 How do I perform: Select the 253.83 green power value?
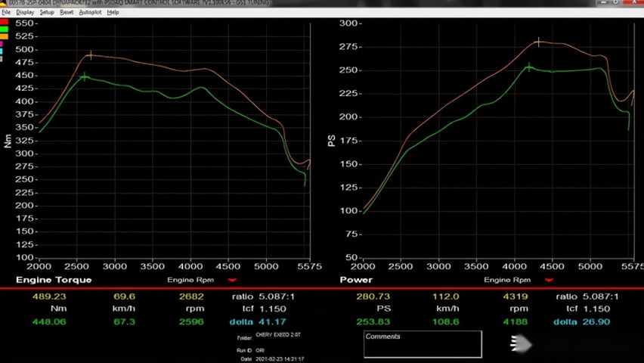373,321
